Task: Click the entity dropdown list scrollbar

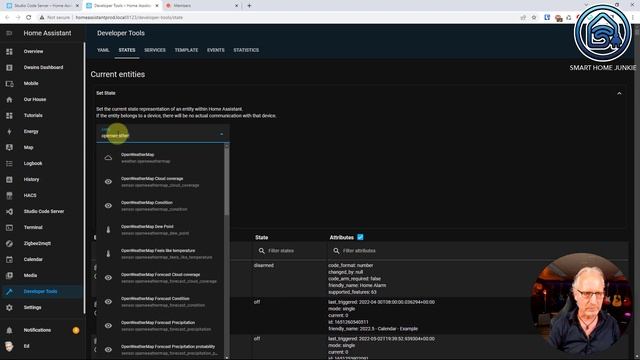Action: [x=227, y=181]
